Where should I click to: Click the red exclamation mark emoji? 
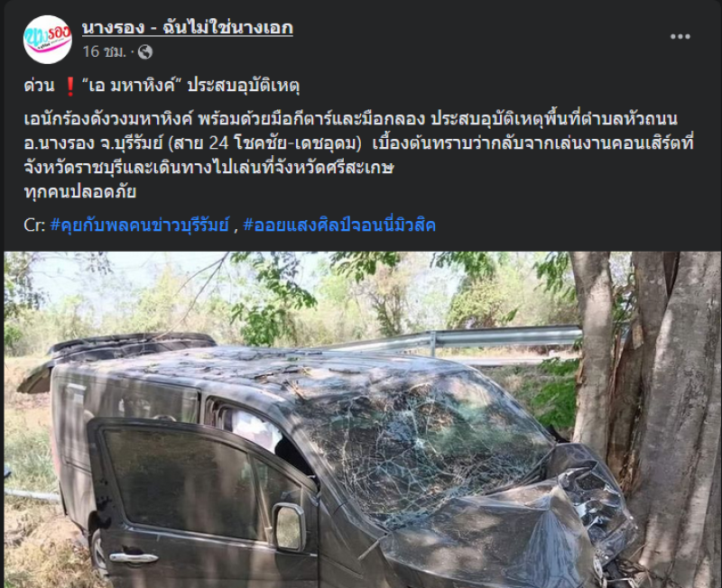pos(70,87)
